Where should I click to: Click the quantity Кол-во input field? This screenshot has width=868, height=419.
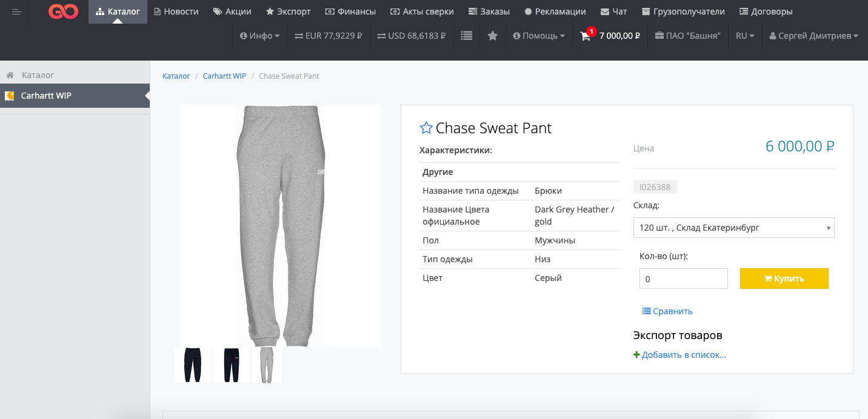click(x=683, y=279)
